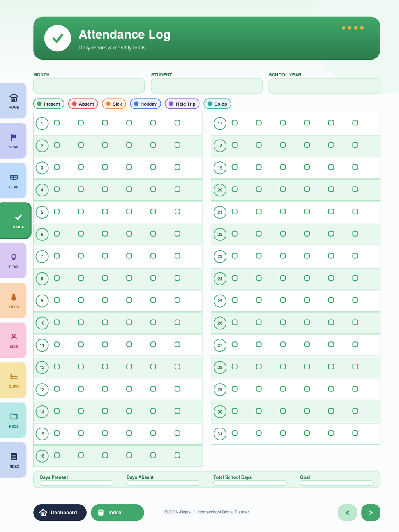Check the second checkbox for day 28
Screen dimensions: 399x532
point(259,367)
